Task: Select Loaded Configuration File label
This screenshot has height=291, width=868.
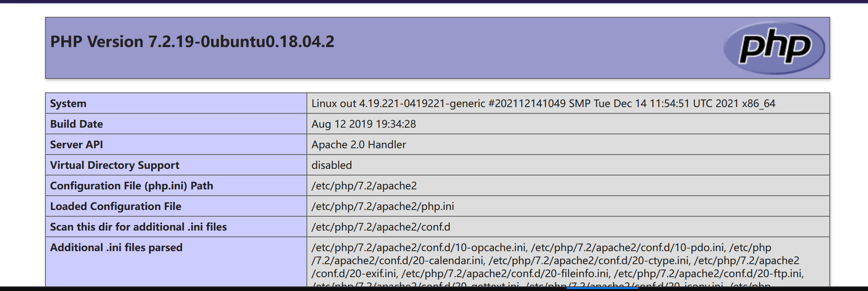Action: pos(116,206)
